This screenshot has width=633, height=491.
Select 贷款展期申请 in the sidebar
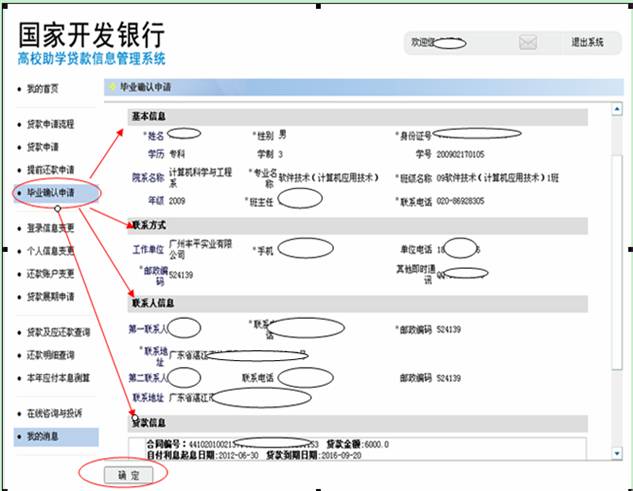coord(50,296)
